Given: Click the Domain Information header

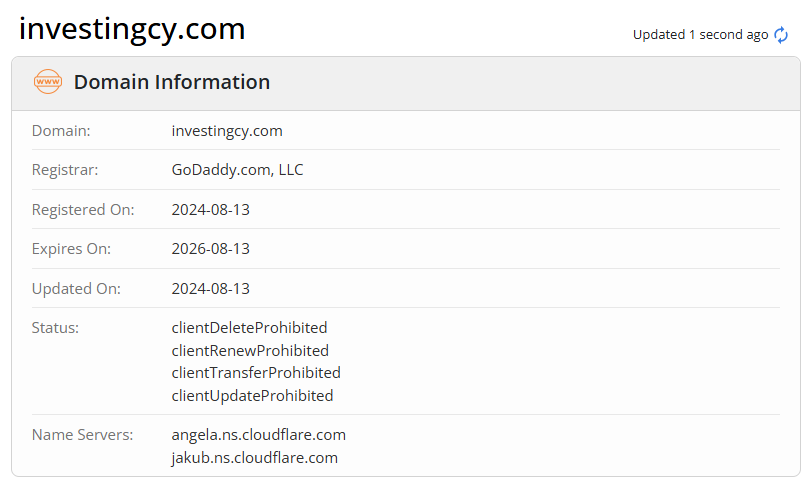Looking at the screenshot, I should click(x=172, y=82).
